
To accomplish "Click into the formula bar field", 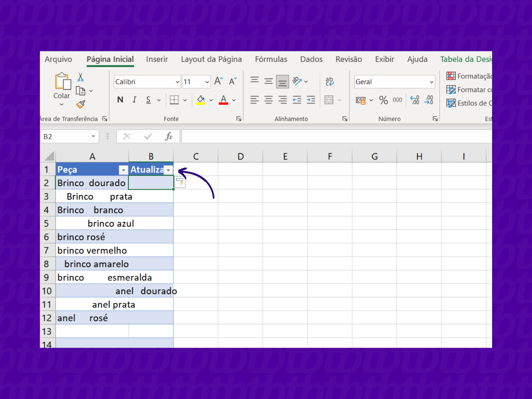I will (337, 136).
